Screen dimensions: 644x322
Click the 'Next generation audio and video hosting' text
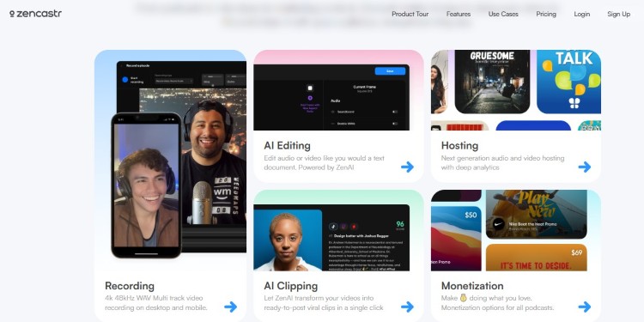[502, 162]
